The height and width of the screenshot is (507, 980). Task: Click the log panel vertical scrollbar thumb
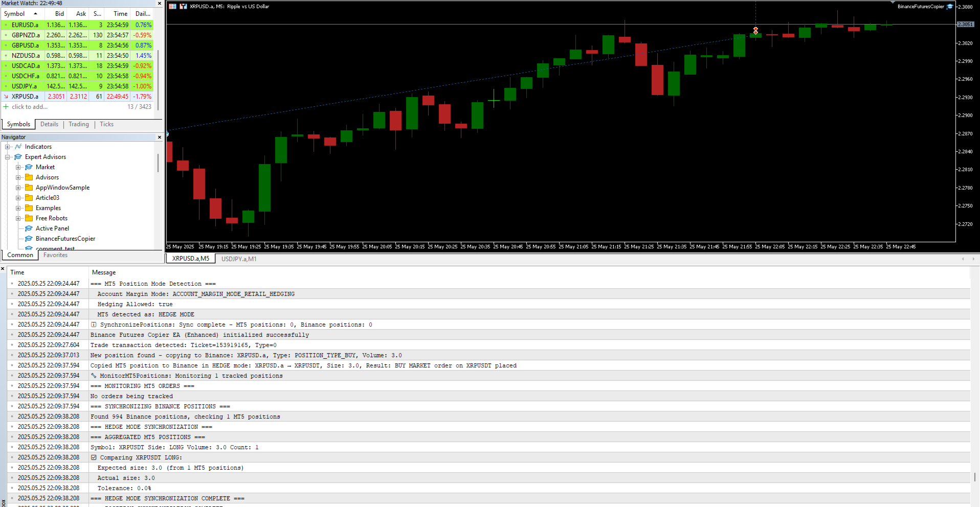point(975,477)
